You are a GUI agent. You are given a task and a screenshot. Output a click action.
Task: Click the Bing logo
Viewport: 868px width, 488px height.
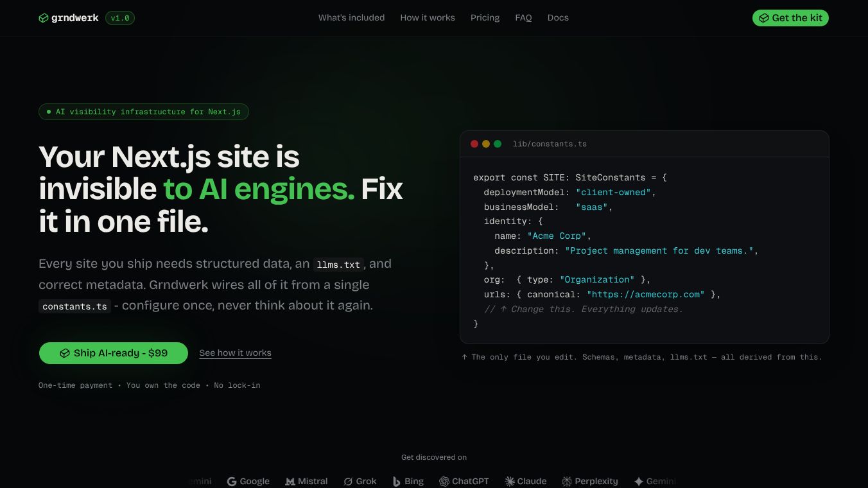[408, 481]
